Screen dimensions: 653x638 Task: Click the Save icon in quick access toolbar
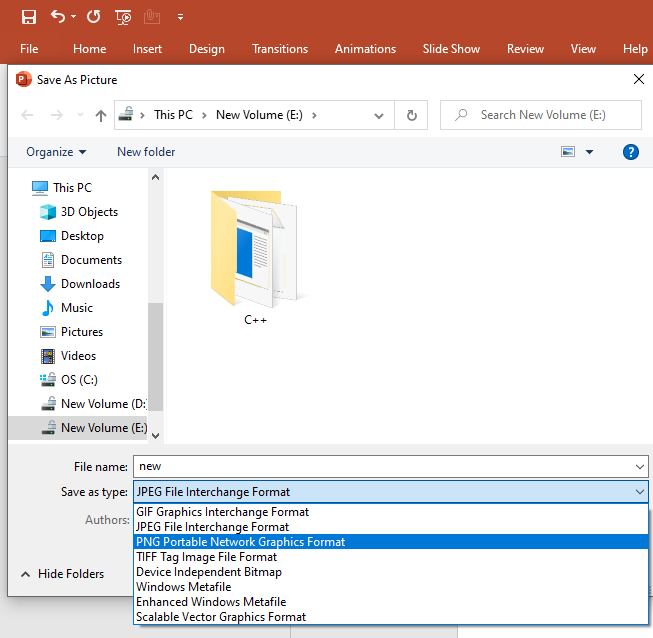[29, 17]
